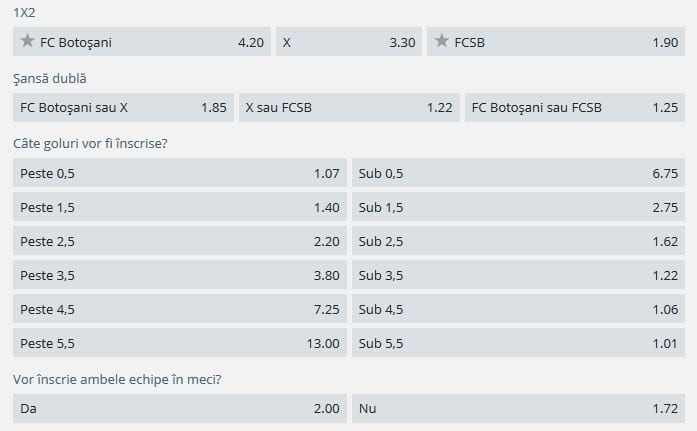Pick Sub 0,5 goals at 6.75
Viewport: 697px width, 431px height.
click(x=519, y=173)
